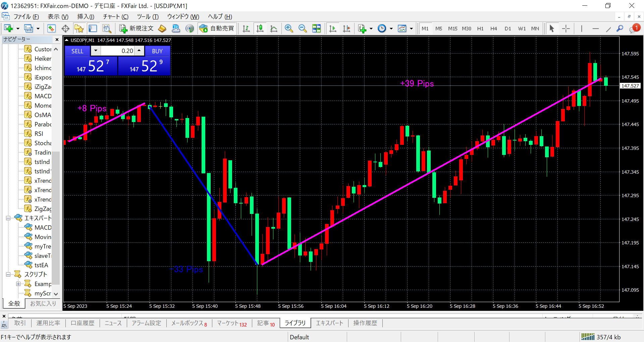Select the M30 timeframe
This screenshot has width=644, height=342.
pos(467,28)
